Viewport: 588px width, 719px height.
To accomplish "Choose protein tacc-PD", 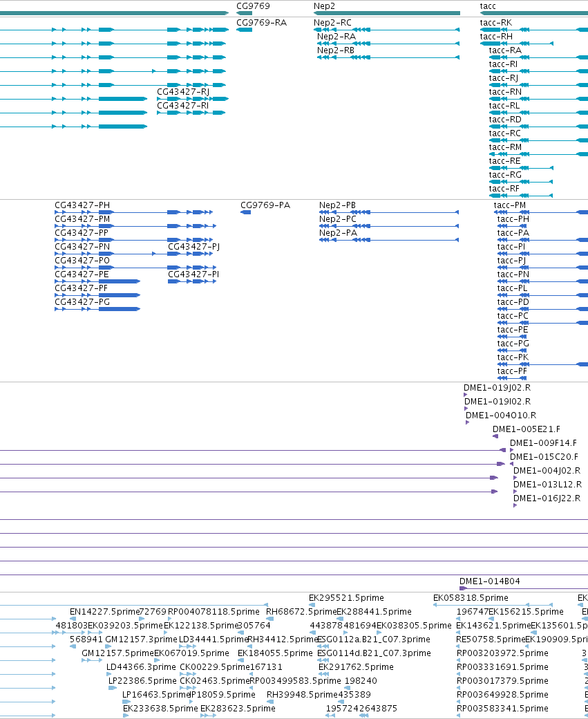I will click(x=513, y=301).
